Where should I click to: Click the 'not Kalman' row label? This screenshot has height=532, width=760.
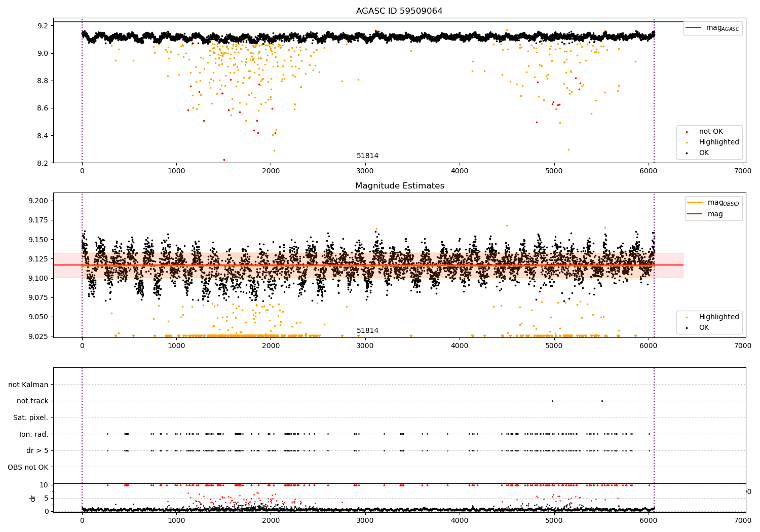28,385
